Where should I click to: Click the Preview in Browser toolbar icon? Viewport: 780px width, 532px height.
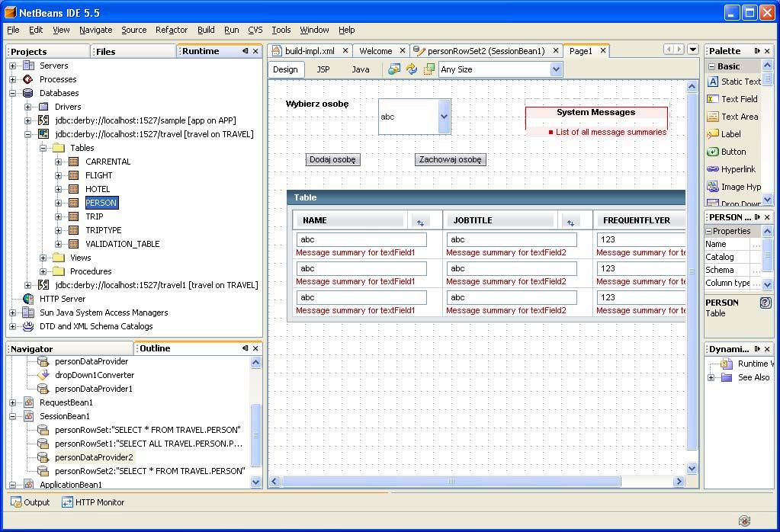coord(394,69)
